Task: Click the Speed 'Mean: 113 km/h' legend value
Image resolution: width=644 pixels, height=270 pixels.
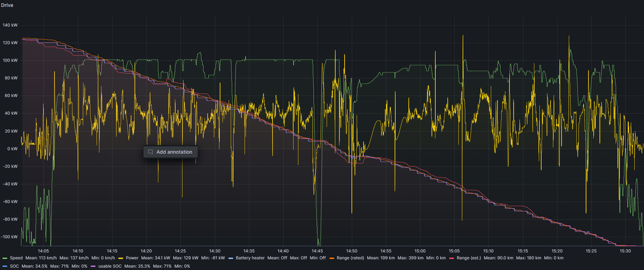Action: point(41,258)
